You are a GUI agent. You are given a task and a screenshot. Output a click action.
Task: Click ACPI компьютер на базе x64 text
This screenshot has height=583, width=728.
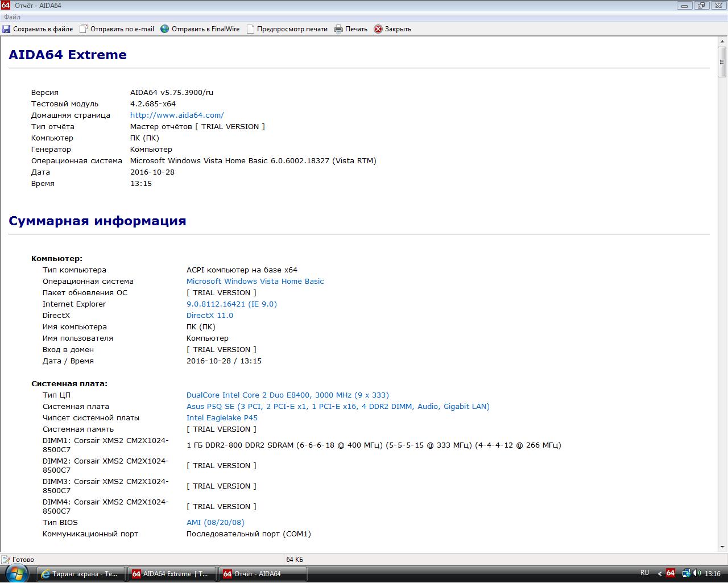[x=242, y=270]
